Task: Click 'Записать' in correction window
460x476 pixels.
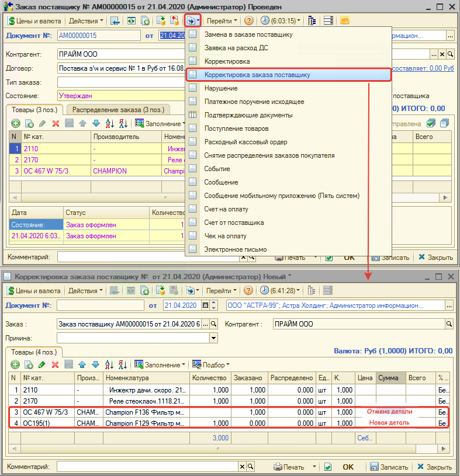Action: pyautogui.click(x=389, y=467)
